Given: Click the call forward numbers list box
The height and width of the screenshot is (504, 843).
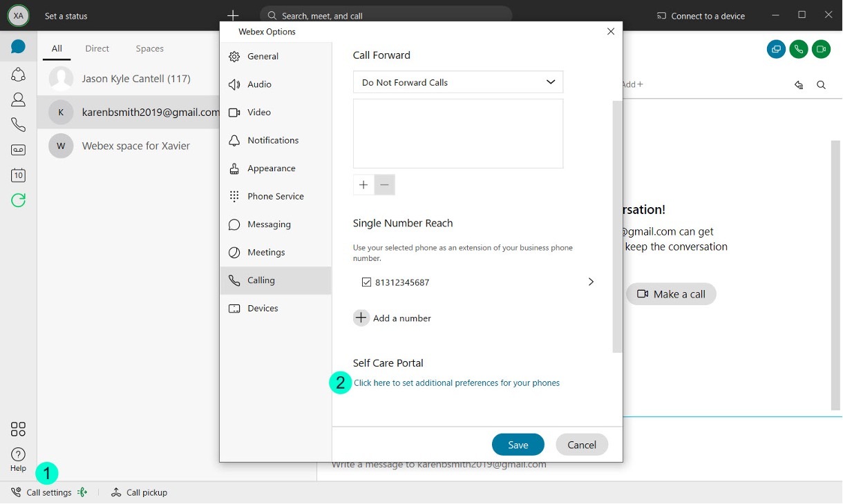Looking at the screenshot, I should (458, 133).
